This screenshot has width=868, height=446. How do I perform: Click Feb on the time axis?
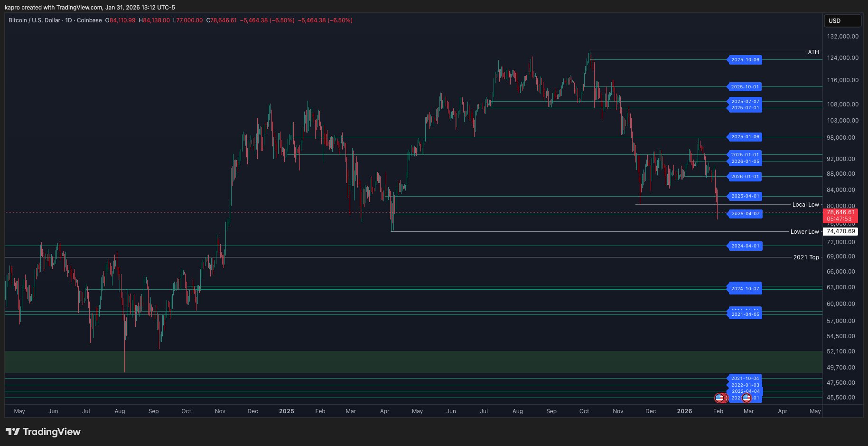[320, 411]
